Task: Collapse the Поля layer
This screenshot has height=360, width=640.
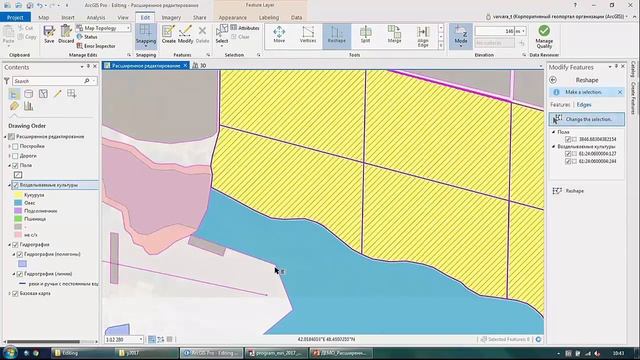Action: click(x=10, y=165)
